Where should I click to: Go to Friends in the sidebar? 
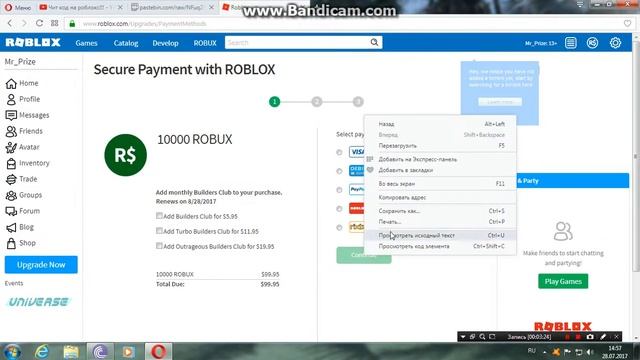24,131
